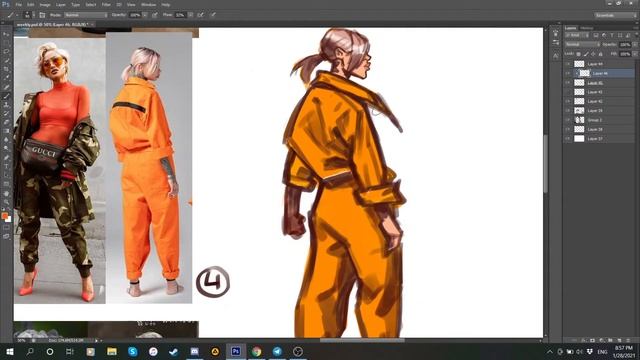Change the screen mode
This screenshot has height=360, width=640.
[6, 236]
